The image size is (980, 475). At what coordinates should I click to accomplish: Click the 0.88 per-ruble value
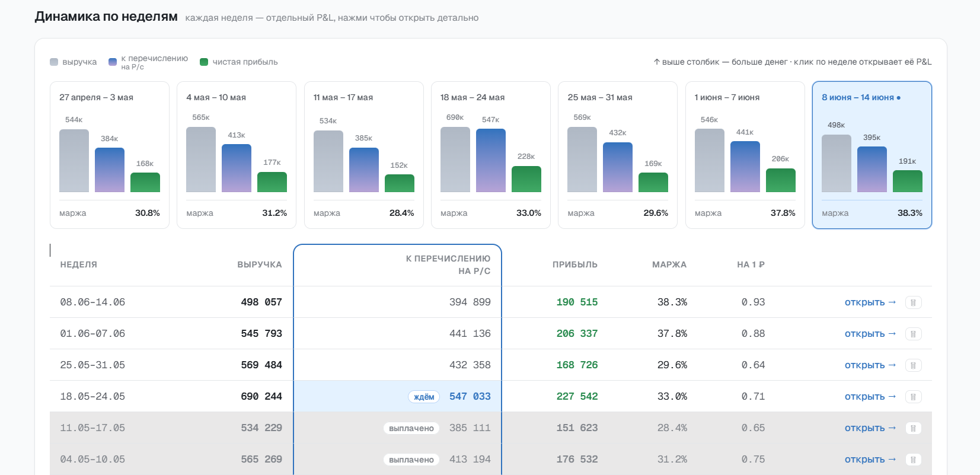[x=753, y=334]
